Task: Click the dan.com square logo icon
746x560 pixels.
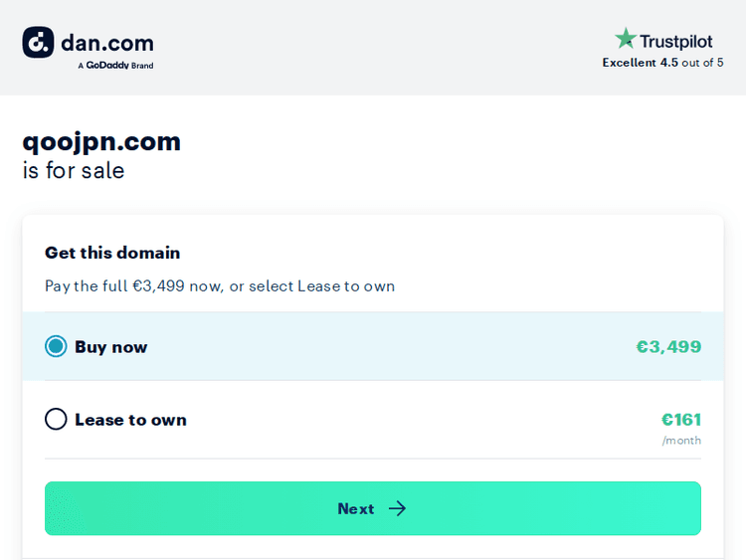Action: click(x=38, y=42)
